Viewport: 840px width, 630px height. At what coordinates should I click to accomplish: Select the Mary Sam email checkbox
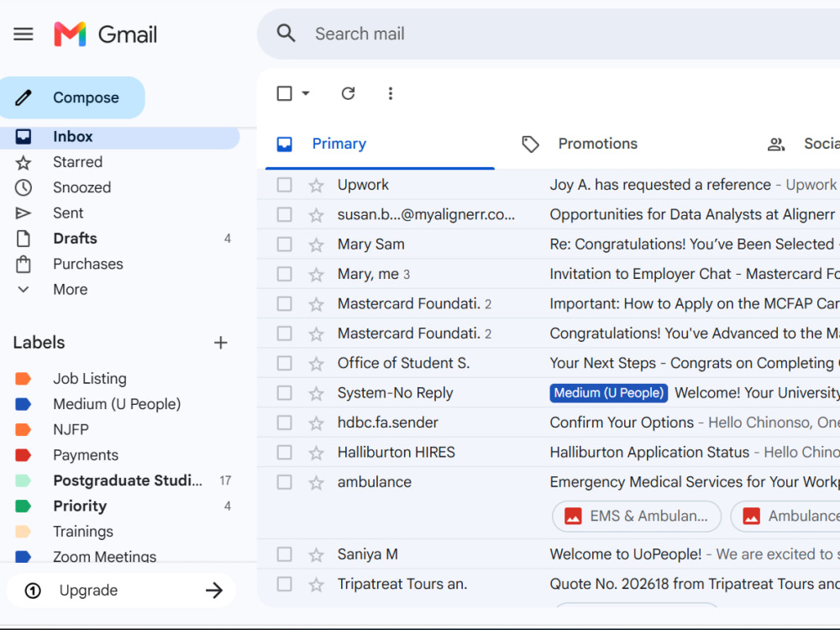tap(285, 244)
